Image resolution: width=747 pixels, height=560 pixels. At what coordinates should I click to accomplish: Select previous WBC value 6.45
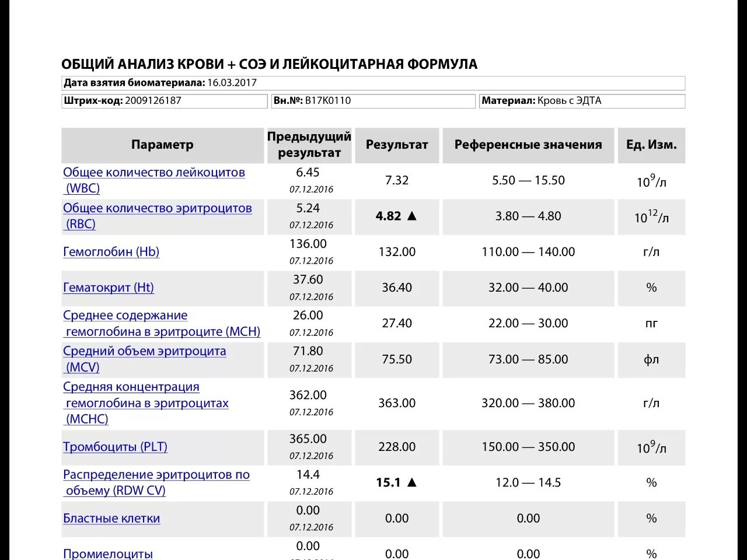[x=308, y=173]
